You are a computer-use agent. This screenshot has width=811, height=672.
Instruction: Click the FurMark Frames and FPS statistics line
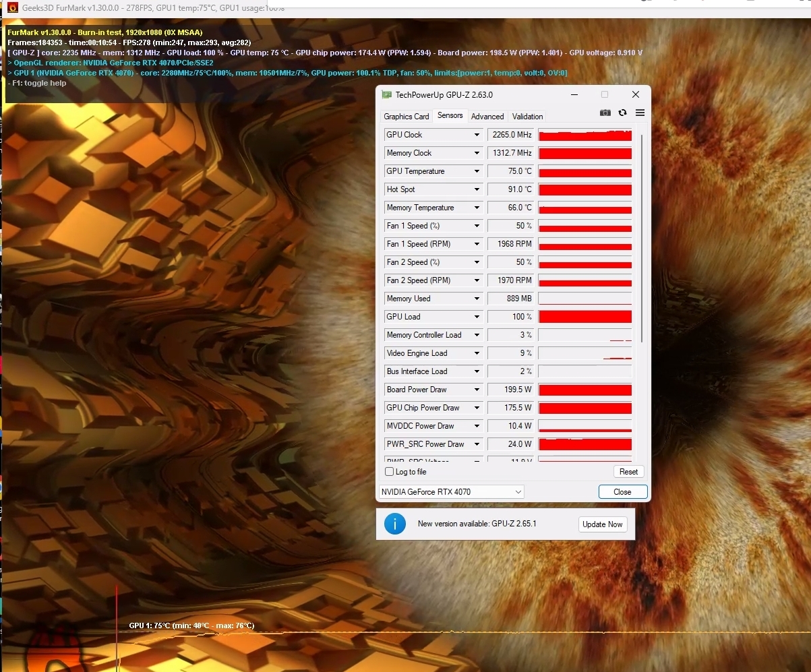129,42
